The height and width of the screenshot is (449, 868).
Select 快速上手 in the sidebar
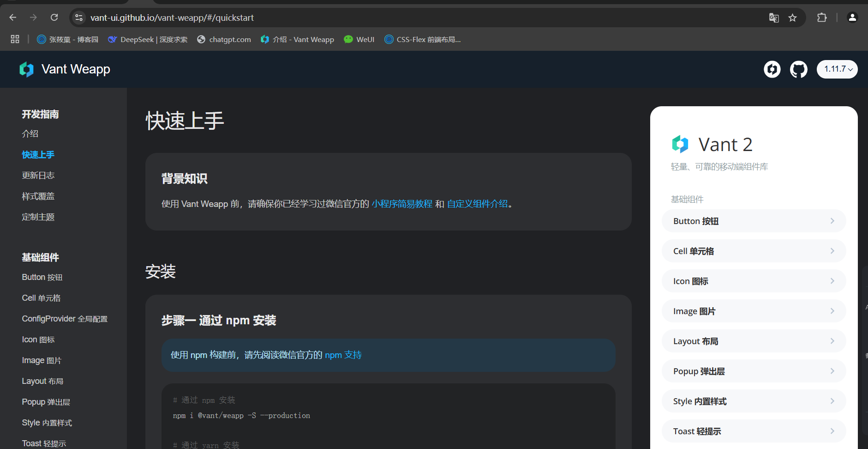coord(38,155)
